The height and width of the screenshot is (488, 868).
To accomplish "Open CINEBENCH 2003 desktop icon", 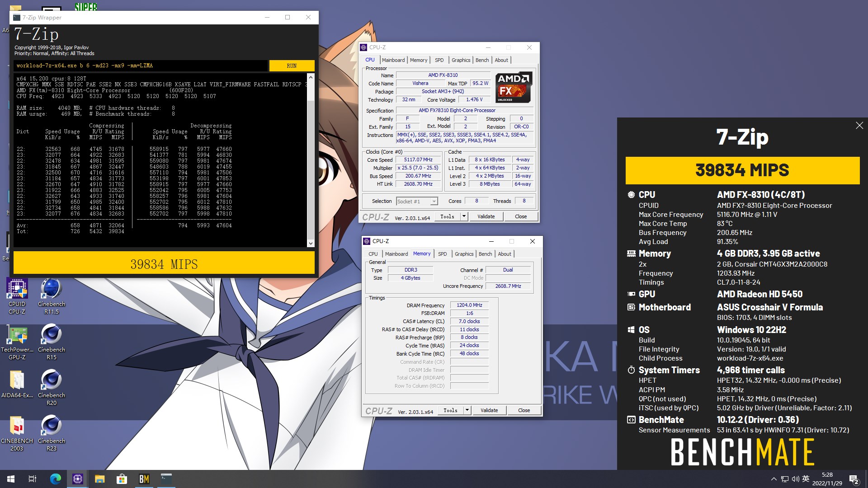I will tap(17, 433).
